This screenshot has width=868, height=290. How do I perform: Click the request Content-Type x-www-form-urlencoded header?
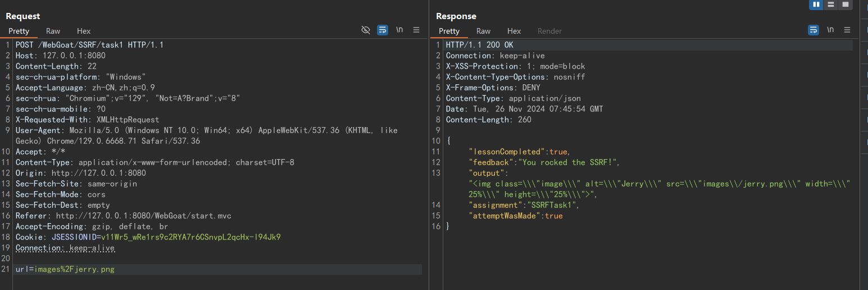[x=154, y=162]
